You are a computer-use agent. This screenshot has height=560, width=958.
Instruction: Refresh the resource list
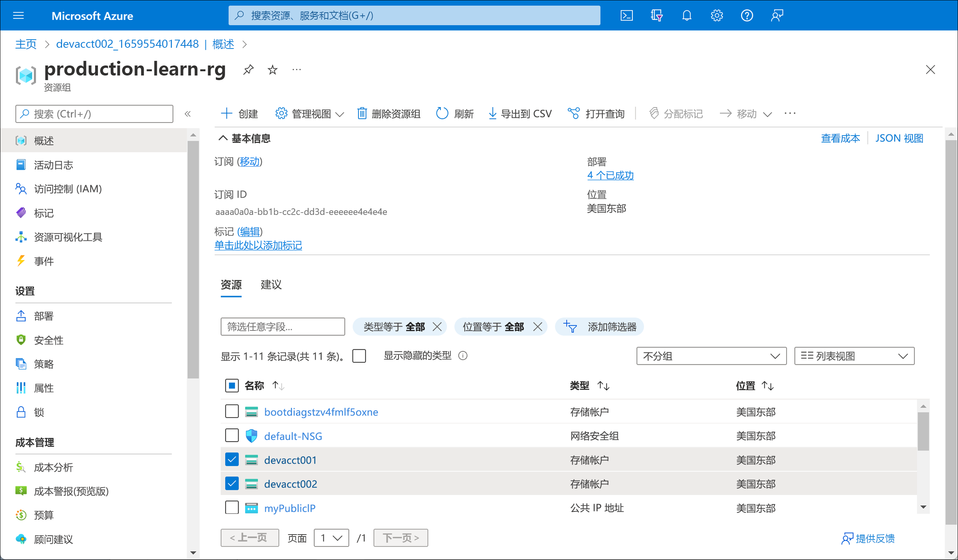pos(454,114)
